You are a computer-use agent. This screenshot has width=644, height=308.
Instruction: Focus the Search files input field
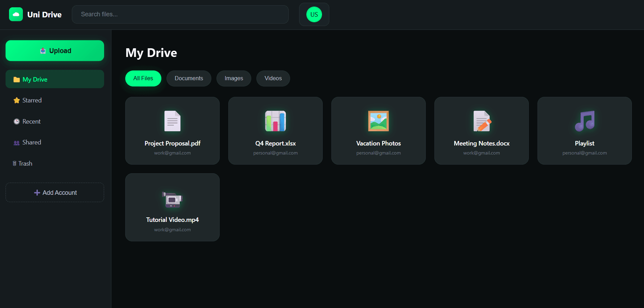(x=180, y=14)
